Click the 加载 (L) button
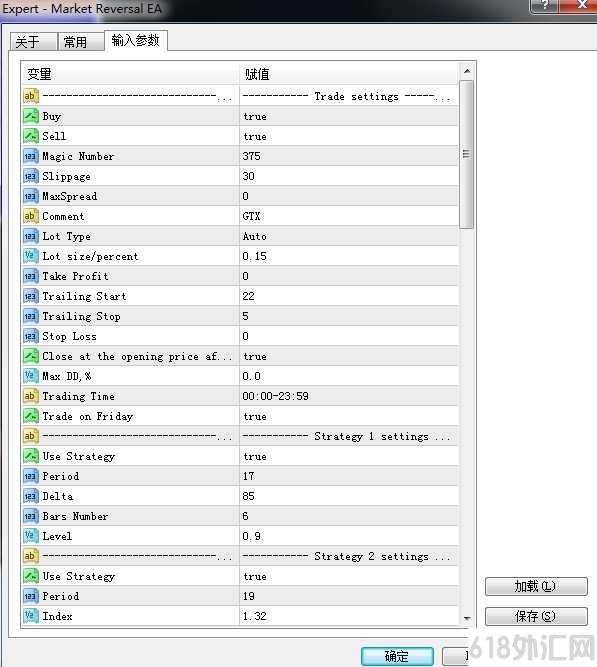This screenshot has width=597, height=667. (536, 586)
